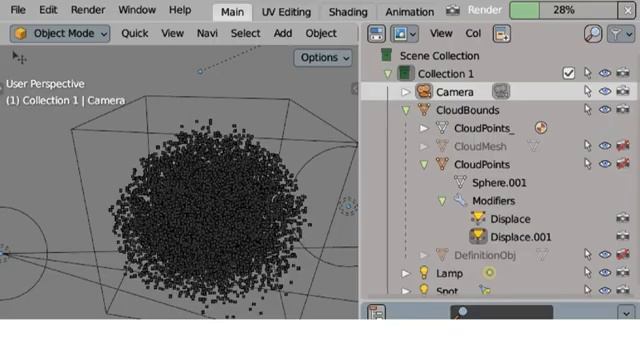Hide CloudPoints in viewport
The height and width of the screenshot is (360, 640).
605,164
